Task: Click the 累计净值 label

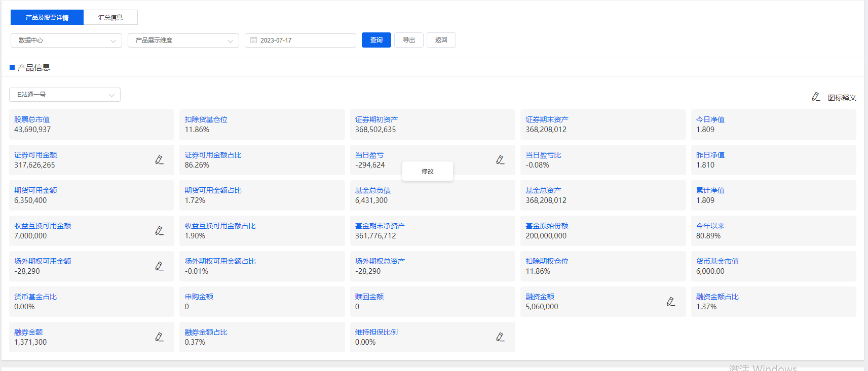Action: coord(710,190)
